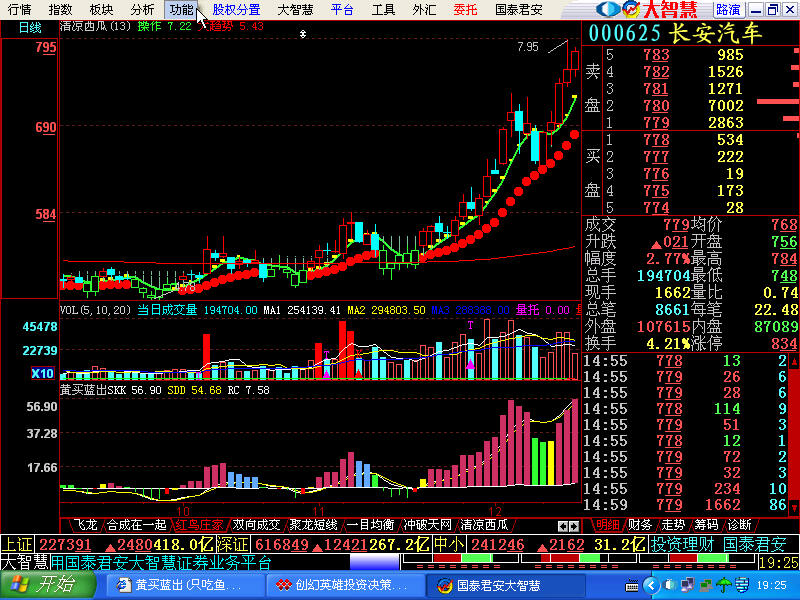Open the 指数 menu
This screenshot has width=800, height=600.
coord(60,10)
